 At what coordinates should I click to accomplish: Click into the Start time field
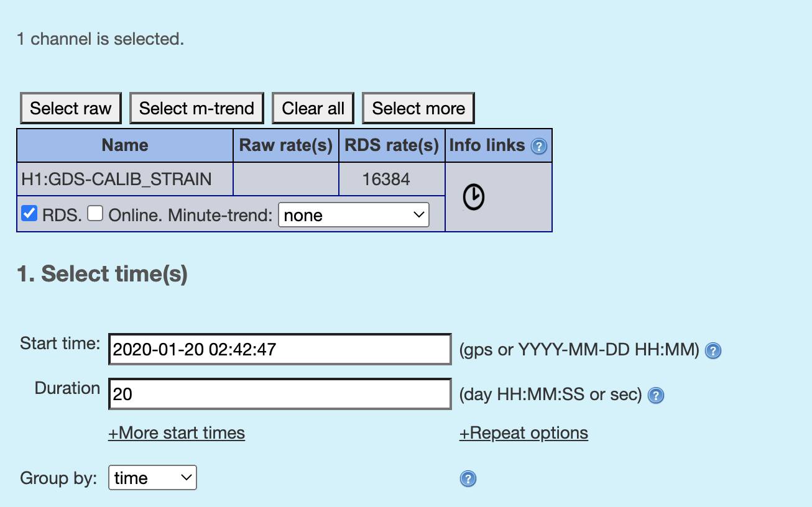[x=279, y=349]
